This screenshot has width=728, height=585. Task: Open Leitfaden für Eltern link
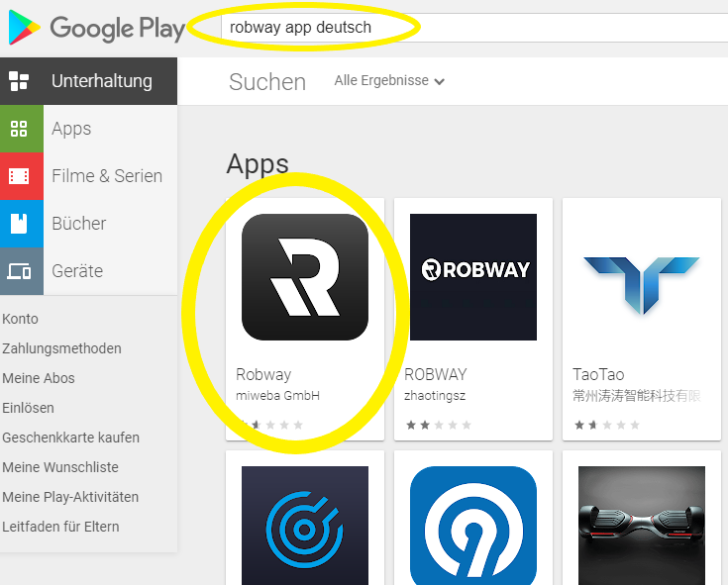coord(60,527)
